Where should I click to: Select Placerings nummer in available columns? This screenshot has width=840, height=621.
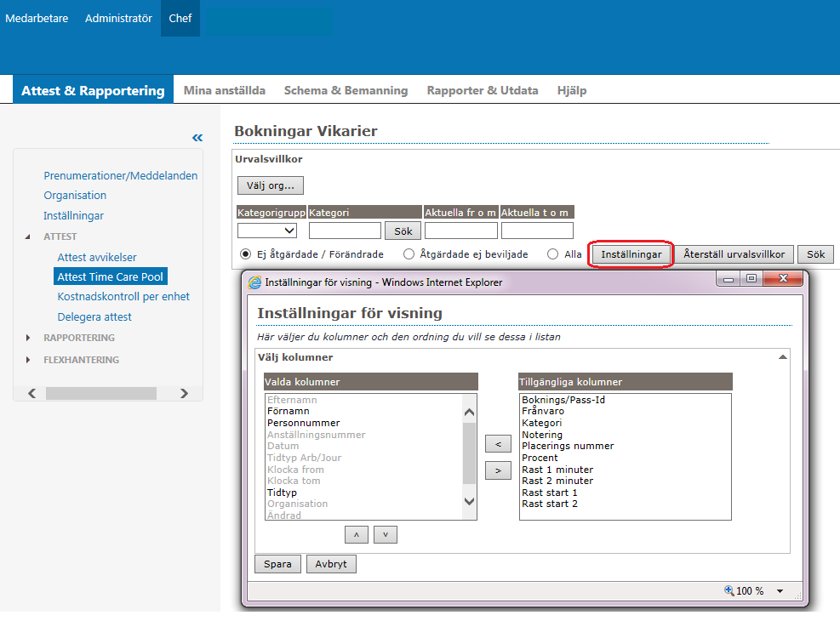(568, 446)
